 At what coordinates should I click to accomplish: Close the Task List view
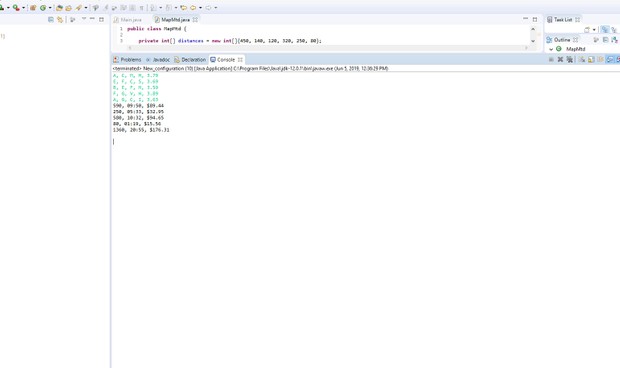577,19
